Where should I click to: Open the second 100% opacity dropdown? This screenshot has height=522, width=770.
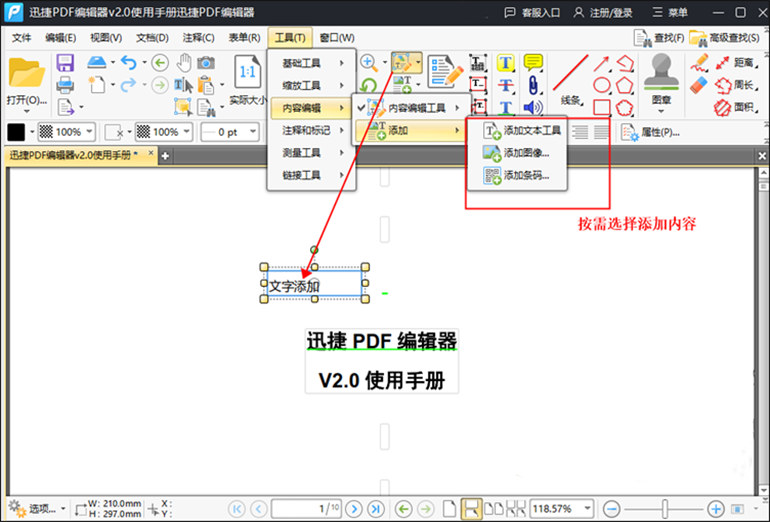pyautogui.click(x=187, y=132)
